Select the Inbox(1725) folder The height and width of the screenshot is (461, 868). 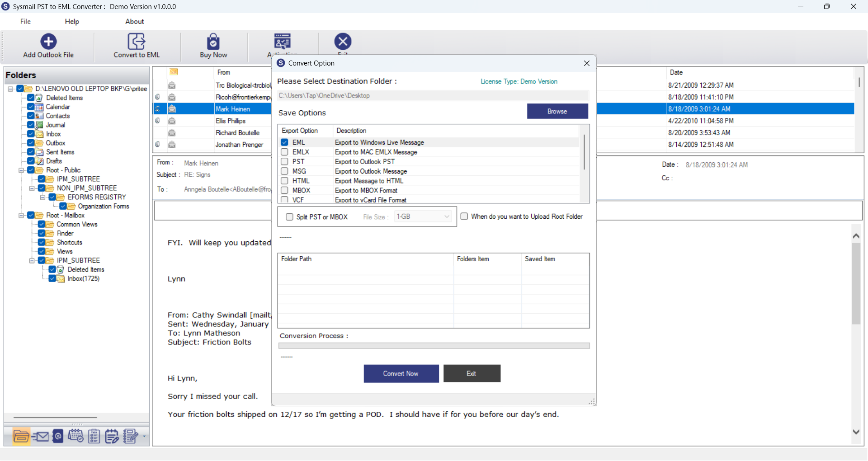click(x=84, y=279)
